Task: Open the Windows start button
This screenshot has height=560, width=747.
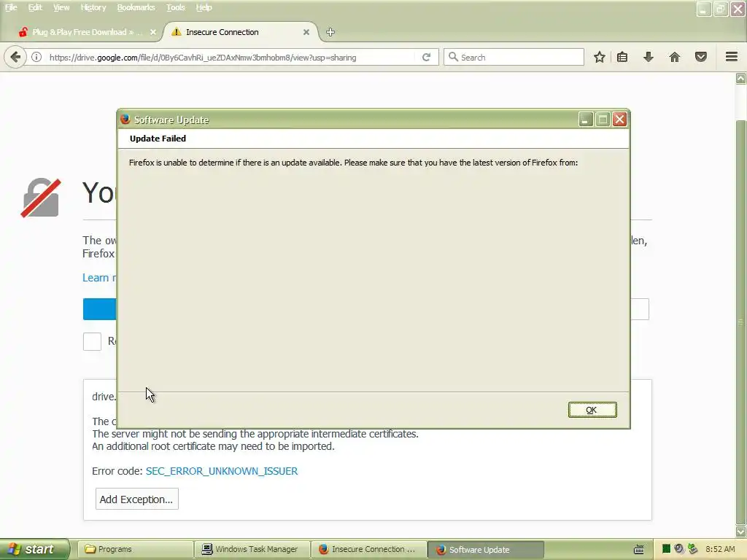Action: (x=34, y=549)
